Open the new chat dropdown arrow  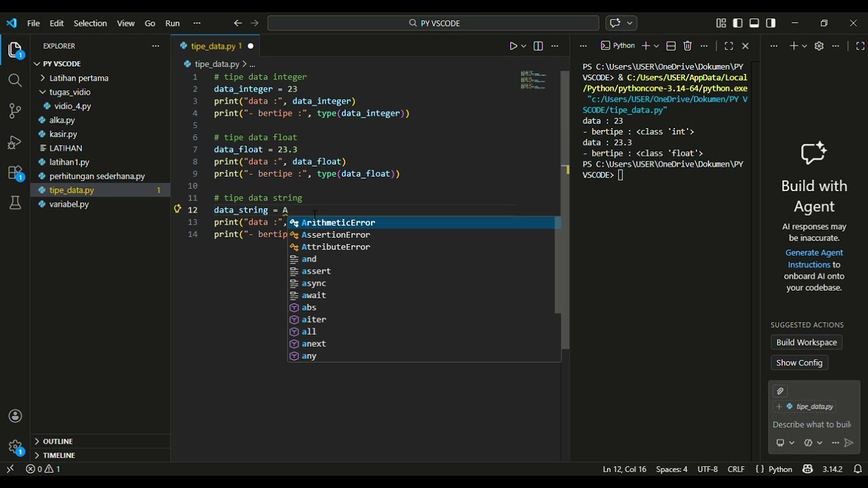tap(804, 46)
